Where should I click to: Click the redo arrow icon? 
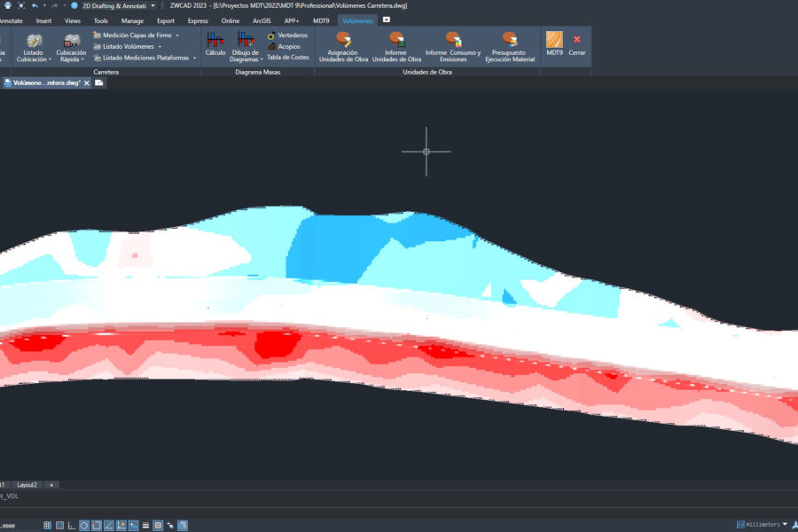tap(54, 5)
